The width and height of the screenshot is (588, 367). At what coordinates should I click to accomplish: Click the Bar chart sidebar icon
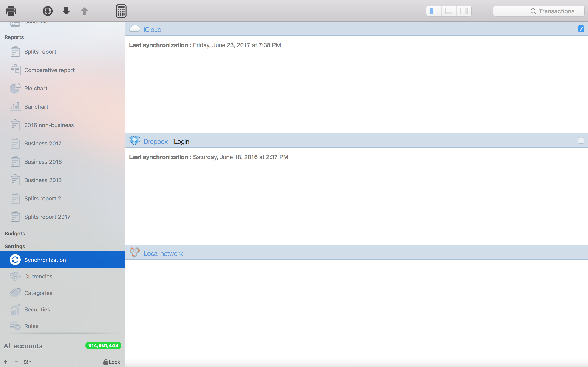point(15,107)
